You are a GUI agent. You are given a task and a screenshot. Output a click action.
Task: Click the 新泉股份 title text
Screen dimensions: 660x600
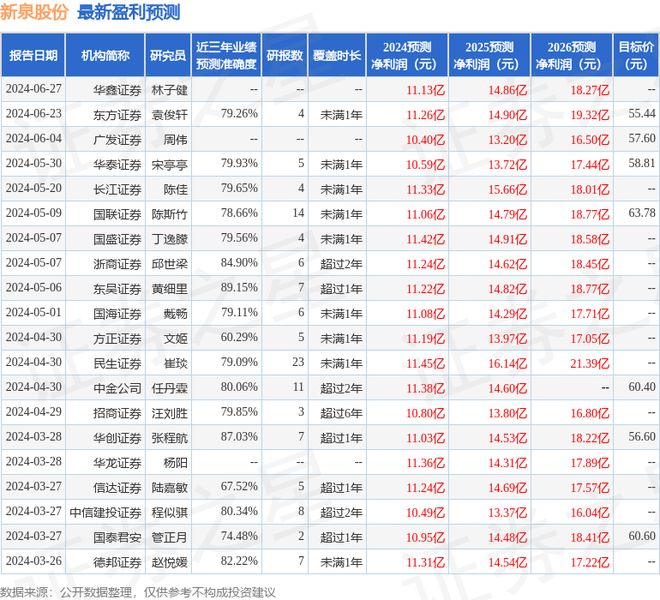pyautogui.click(x=35, y=12)
